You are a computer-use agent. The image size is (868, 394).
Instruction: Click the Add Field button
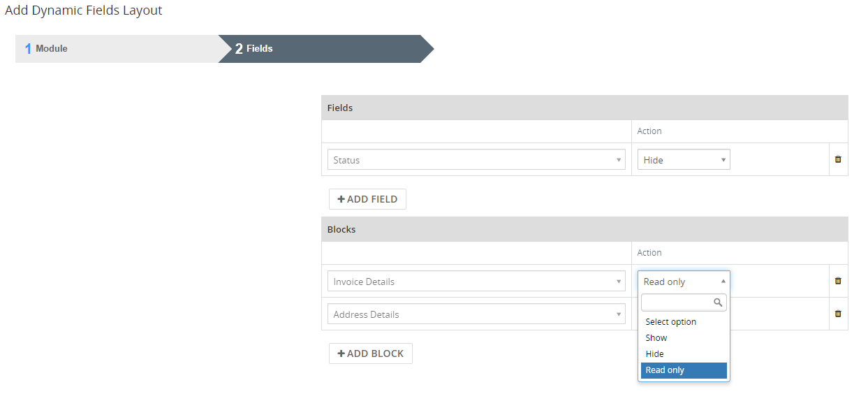[367, 199]
